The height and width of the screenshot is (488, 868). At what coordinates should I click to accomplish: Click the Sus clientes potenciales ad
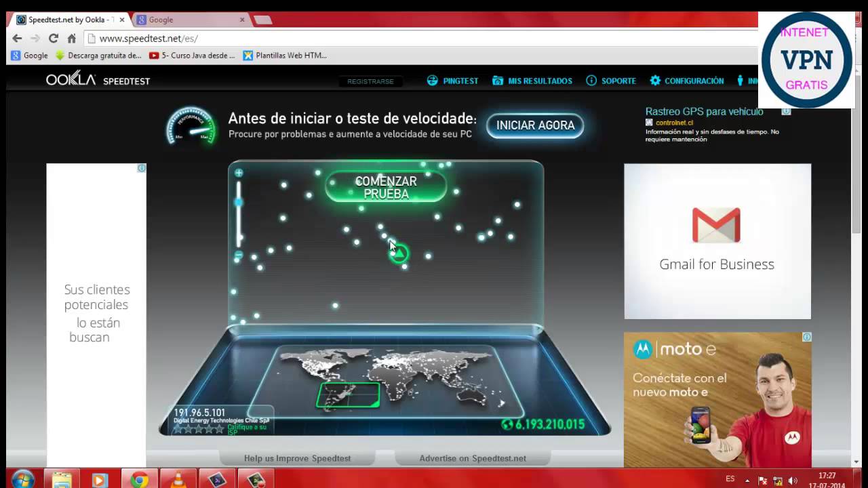click(96, 315)
